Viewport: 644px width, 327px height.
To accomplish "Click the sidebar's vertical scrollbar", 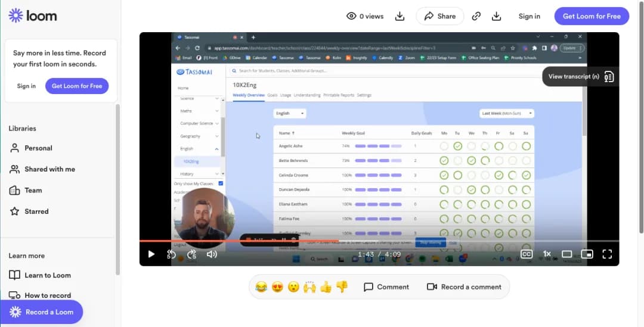I will click(118, 189).
